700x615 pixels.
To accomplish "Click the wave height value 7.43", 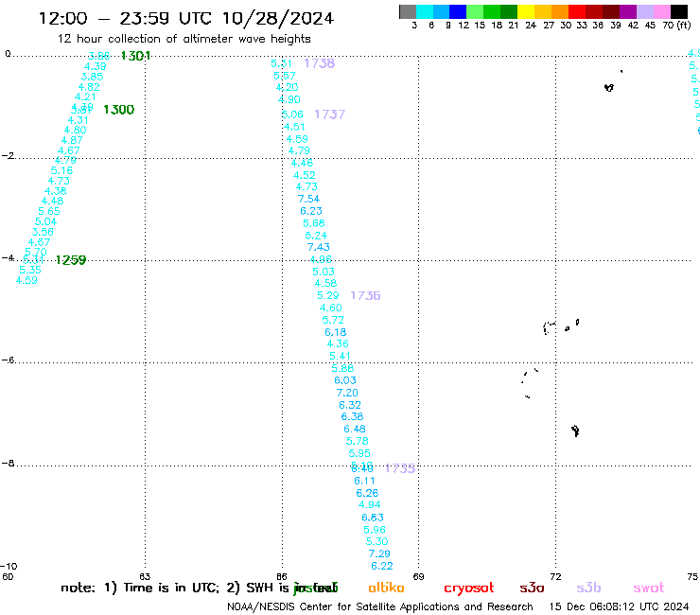I will pyautogui.click(x=318, y=247).
